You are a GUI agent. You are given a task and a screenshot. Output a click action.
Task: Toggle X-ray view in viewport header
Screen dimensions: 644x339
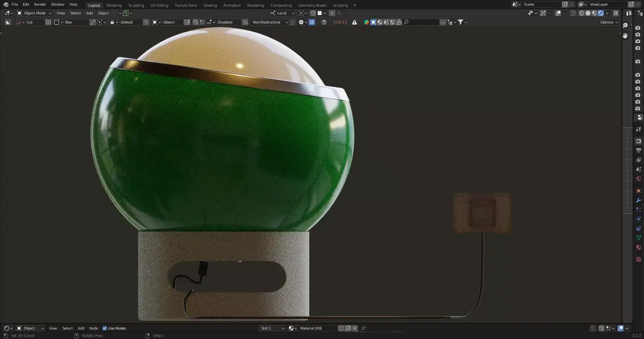[573, 13]
